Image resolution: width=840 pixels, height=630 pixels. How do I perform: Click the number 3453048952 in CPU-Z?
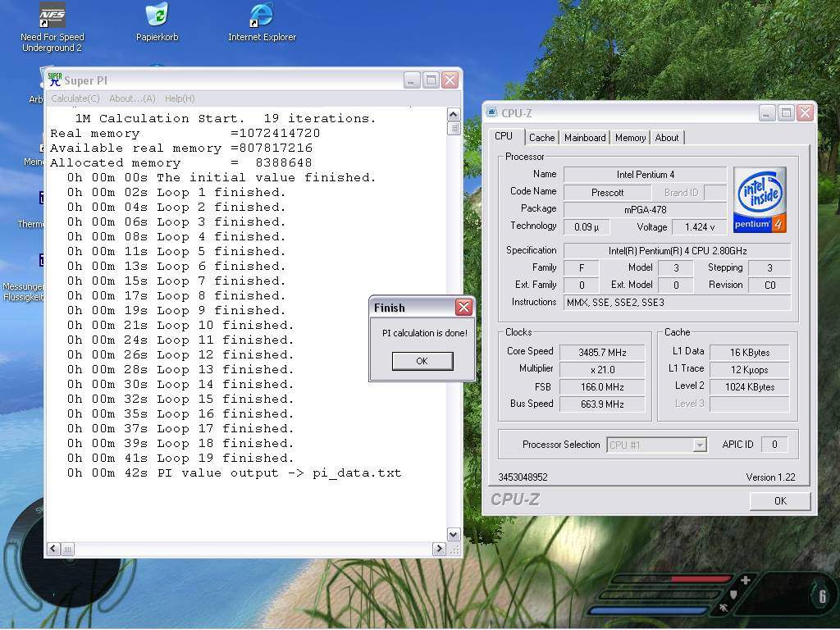[523, 477]
